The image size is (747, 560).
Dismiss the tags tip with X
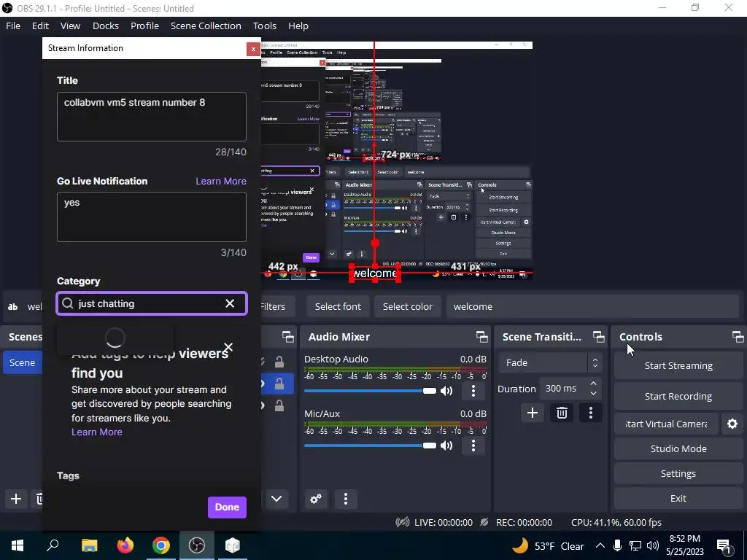coord(228,347)
